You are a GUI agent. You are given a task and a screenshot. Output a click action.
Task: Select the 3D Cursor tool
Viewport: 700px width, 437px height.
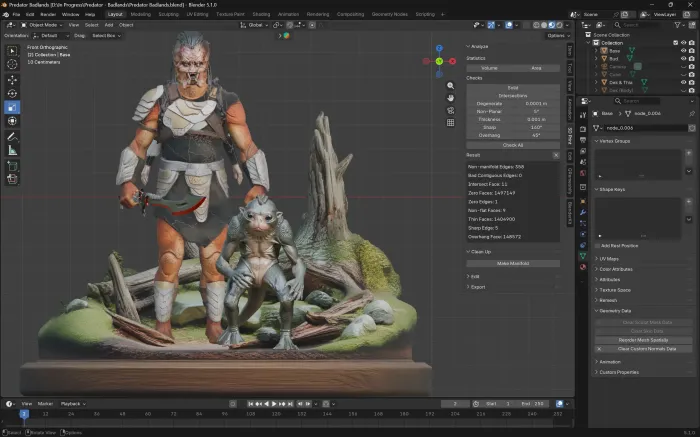pos(12,64)
